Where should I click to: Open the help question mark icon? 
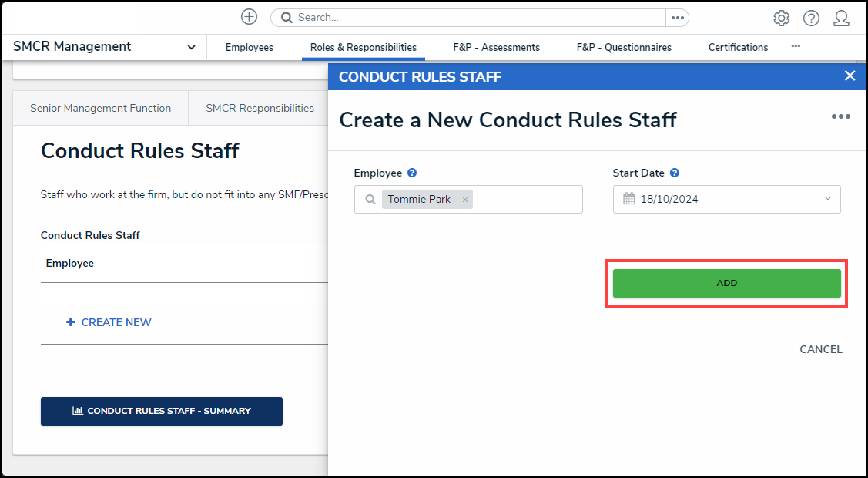(x=811, y=18)
